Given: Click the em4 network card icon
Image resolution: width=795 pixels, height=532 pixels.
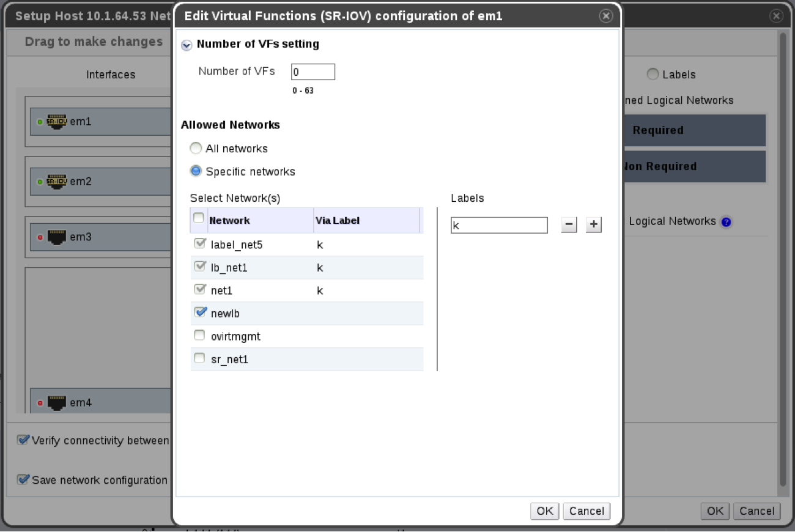Looking at the screenshot, I should (x=57, y=402).
